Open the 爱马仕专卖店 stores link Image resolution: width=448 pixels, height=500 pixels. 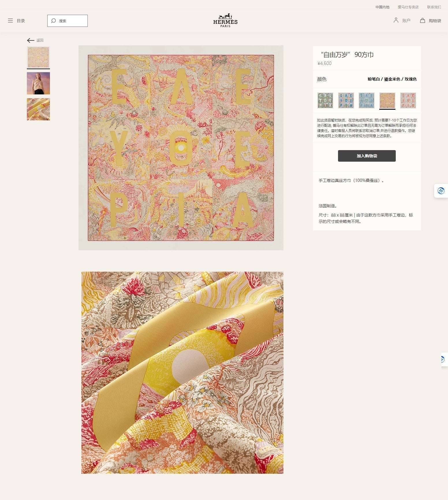[408, 7]
